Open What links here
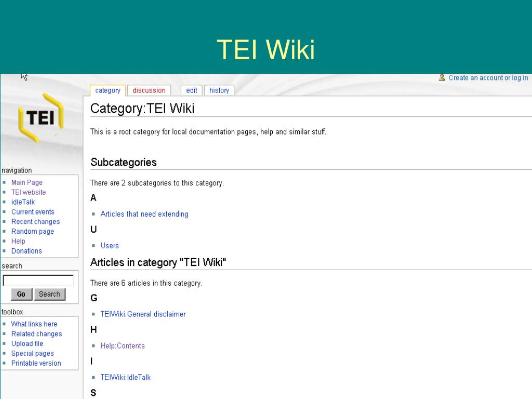 point(34,324)
